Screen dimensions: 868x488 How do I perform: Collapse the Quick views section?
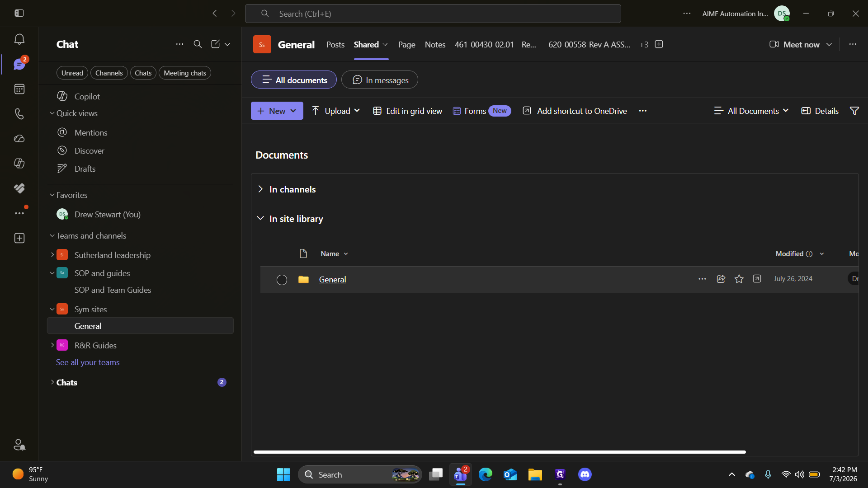point(52,113)
